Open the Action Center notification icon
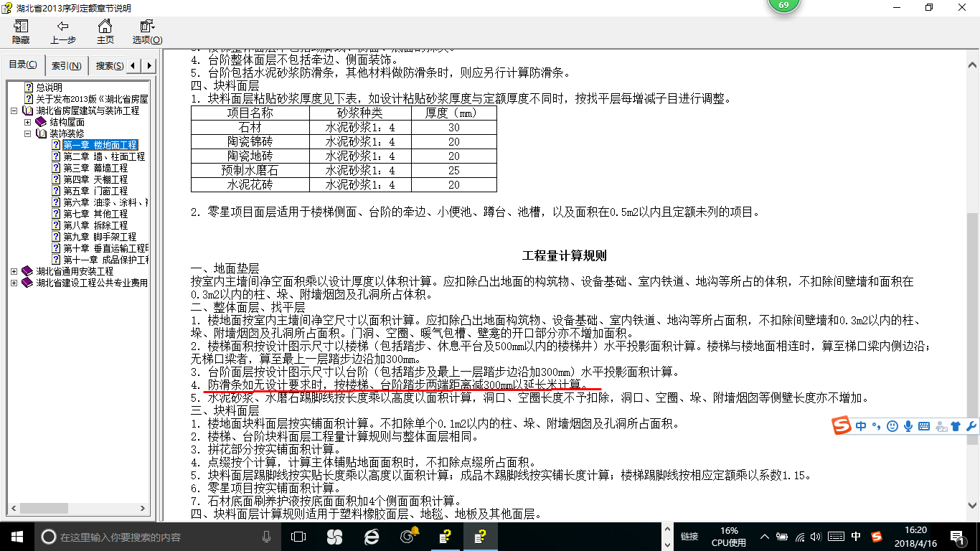The height and width of the screenshot is (551, 980). (x=956, y=537)
